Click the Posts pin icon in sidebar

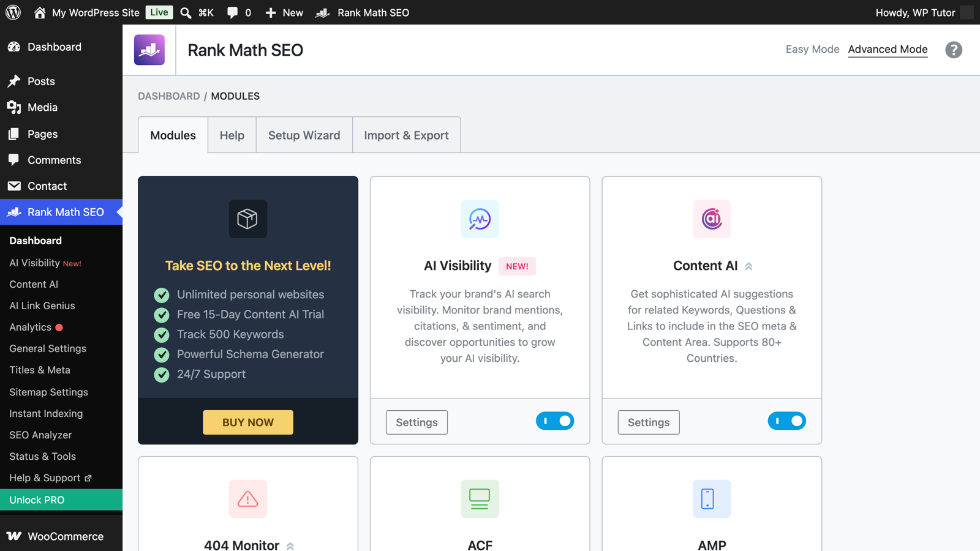tap(14, 81)
